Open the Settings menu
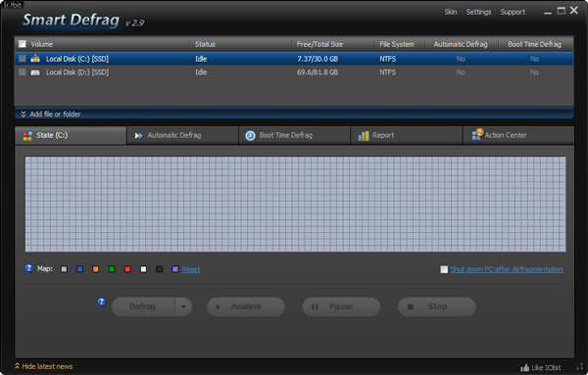588x375 pixels. (478, 12)
